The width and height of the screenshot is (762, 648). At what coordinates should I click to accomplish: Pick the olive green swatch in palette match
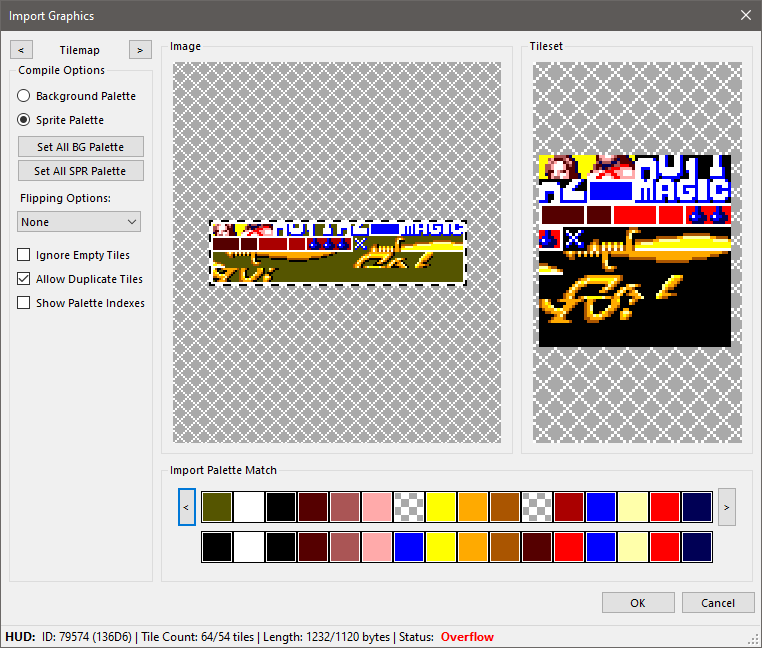tap(217, 507)
